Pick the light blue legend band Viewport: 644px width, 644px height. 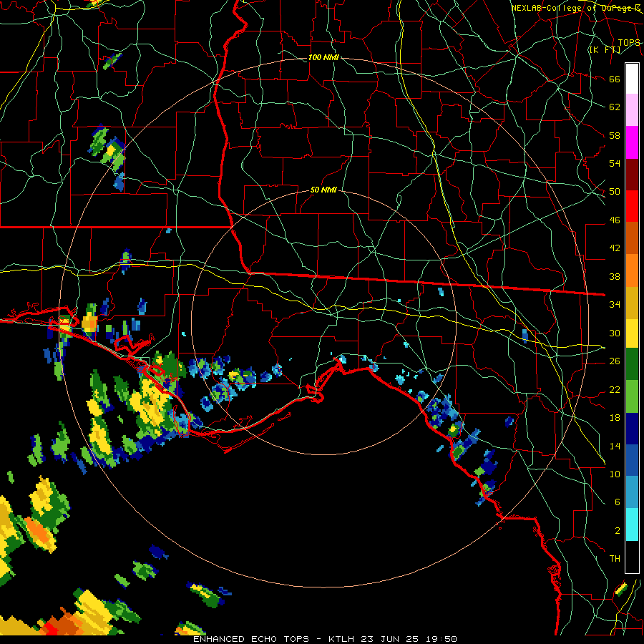(x=632, y=492)
